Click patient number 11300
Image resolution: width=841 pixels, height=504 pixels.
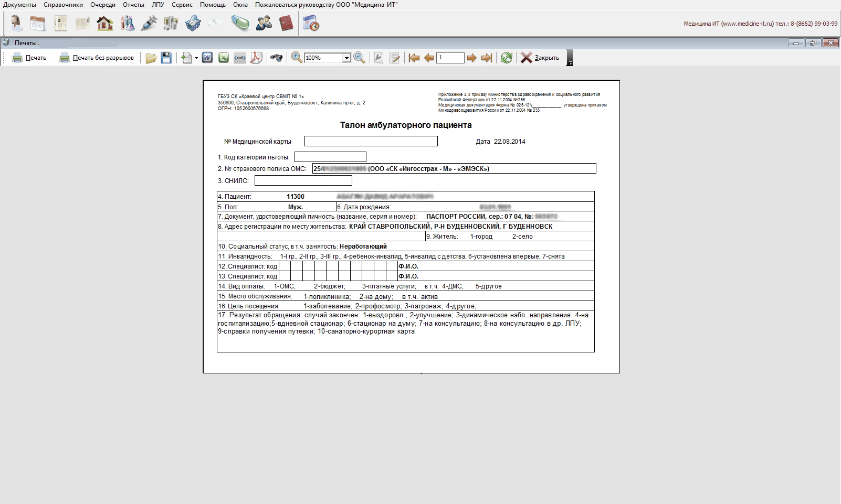[296, 197]
